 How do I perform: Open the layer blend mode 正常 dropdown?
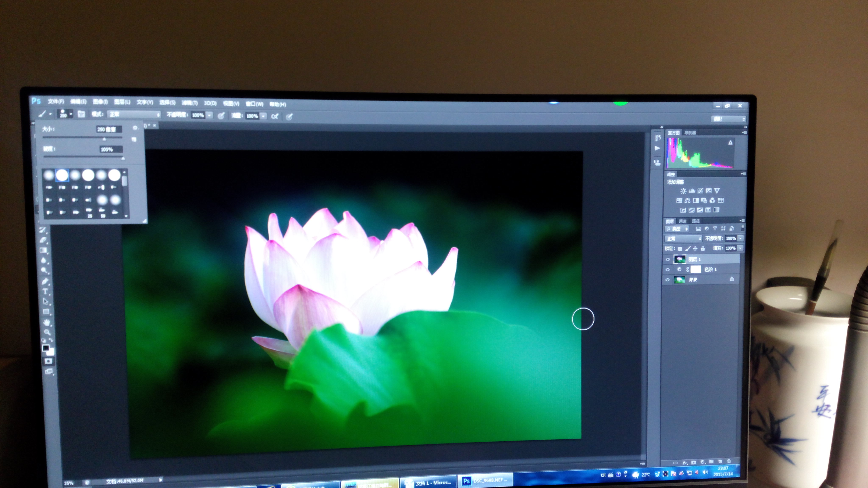click(x=683, y=238)
